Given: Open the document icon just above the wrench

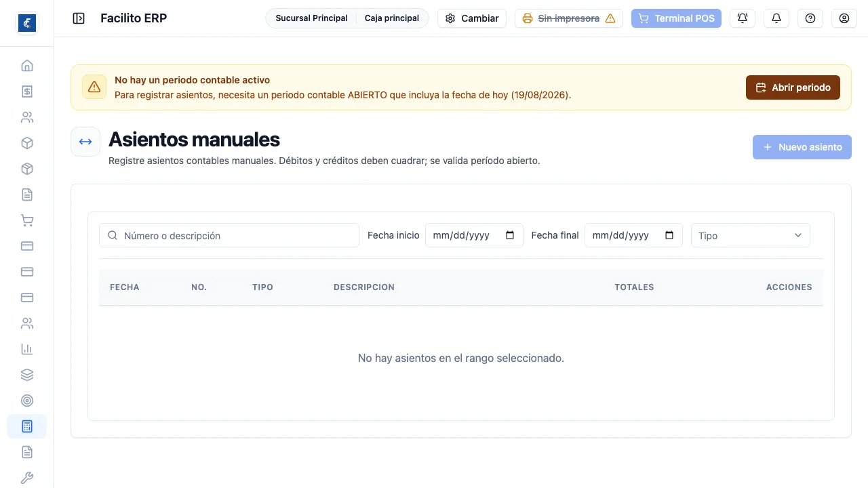Looking at the screenshot, I should (27, 452).
